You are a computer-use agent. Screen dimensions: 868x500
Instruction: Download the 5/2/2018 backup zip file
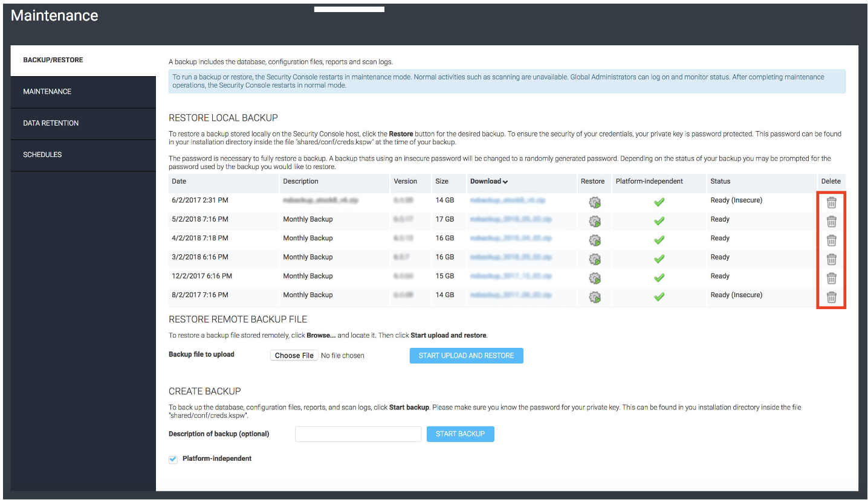[x=511, y=219]
